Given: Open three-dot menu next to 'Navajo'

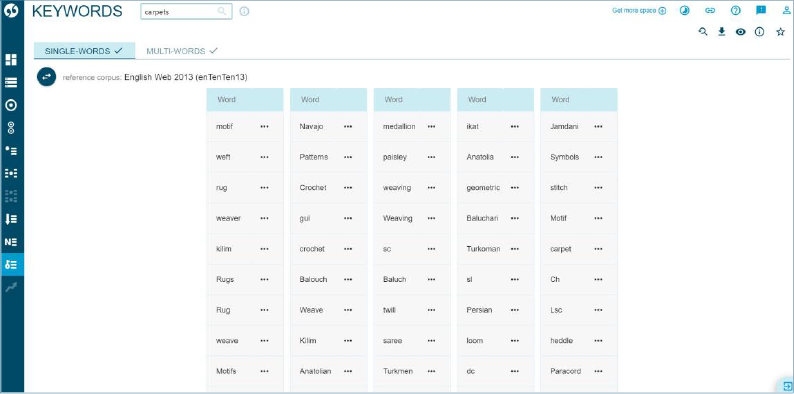Looking at the screenshot, I should click(x=348, y=127).
